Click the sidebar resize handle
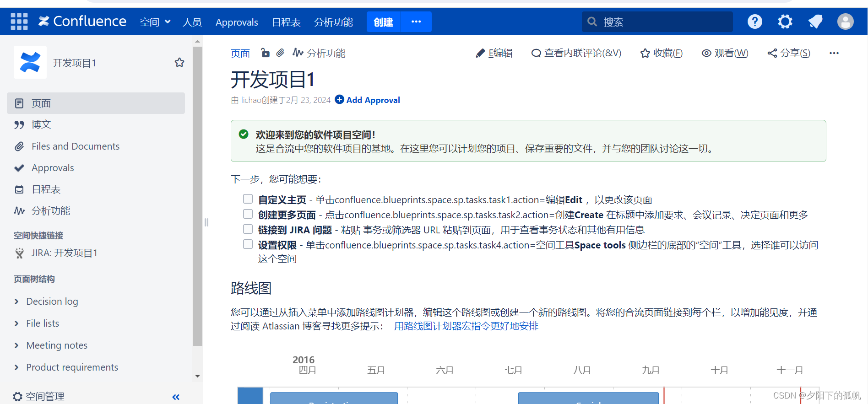 click(206, 222)
